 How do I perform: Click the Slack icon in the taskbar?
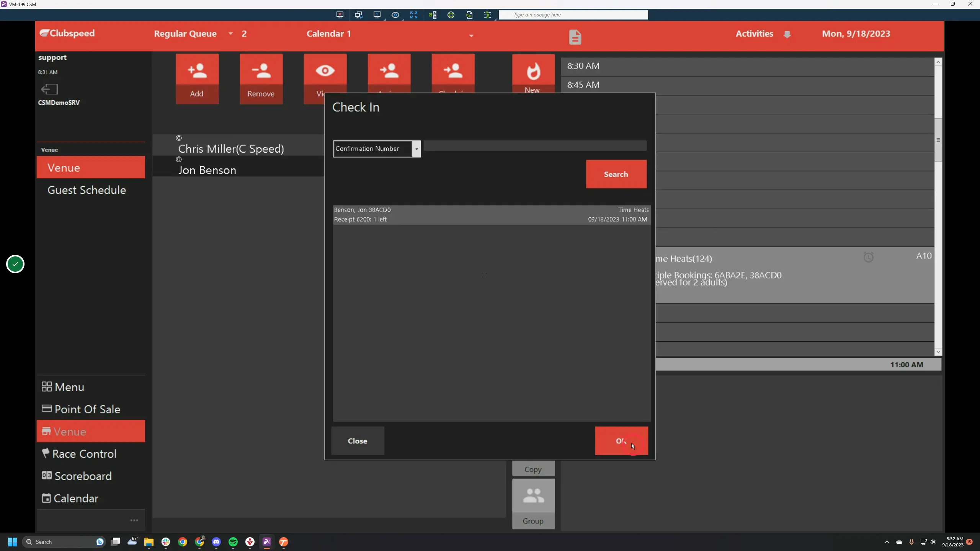(166, 542)
